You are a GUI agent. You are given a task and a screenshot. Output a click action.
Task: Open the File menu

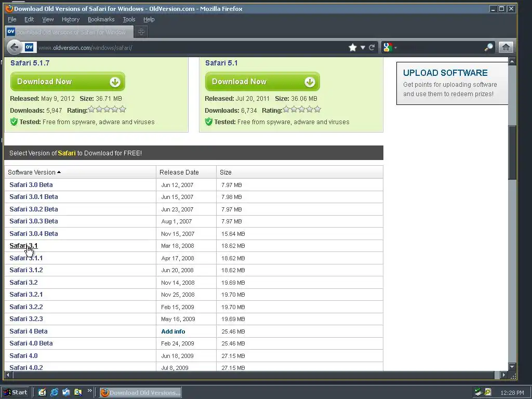coord(12,19)
